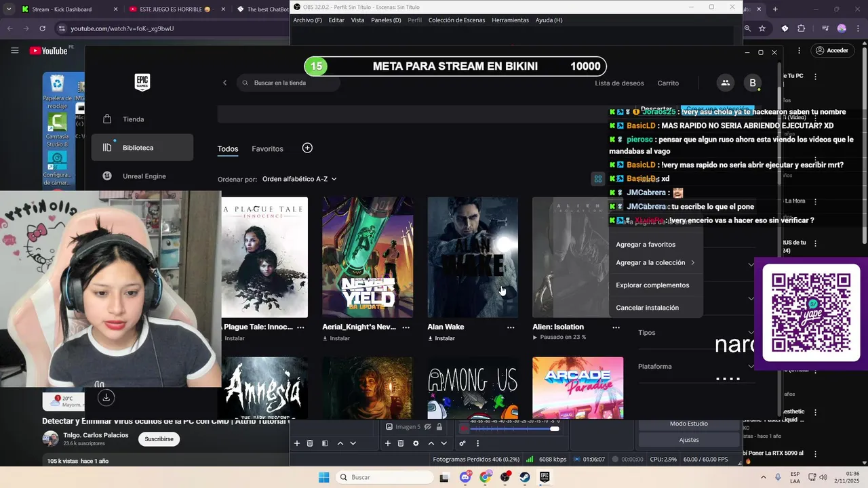Click Instalar under Alan Wake
The width and height of the screenshot is (868, 488).
(x=441, y=338)
